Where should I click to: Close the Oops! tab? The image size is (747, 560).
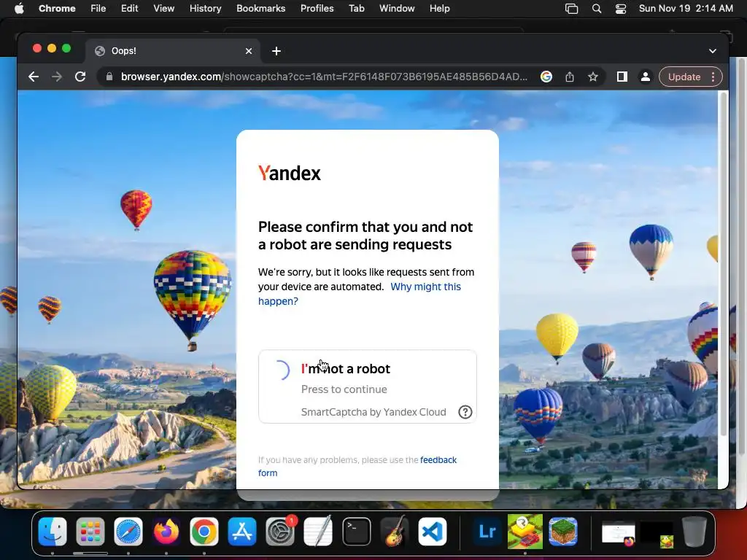[x=249, y=51]
